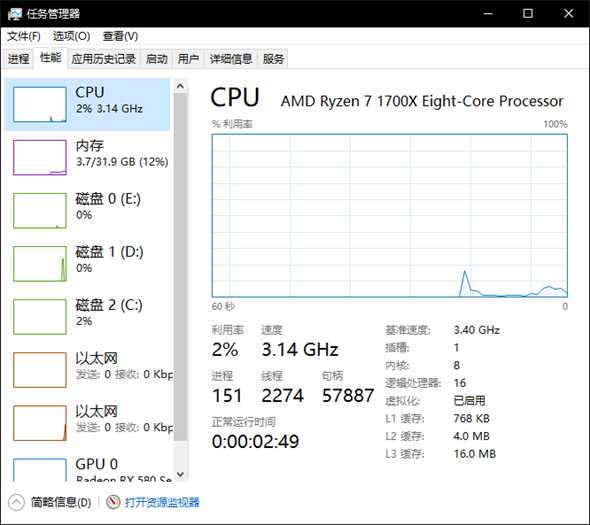Open the 文件(F) menu
590x525 pixels.
(24, 37)
